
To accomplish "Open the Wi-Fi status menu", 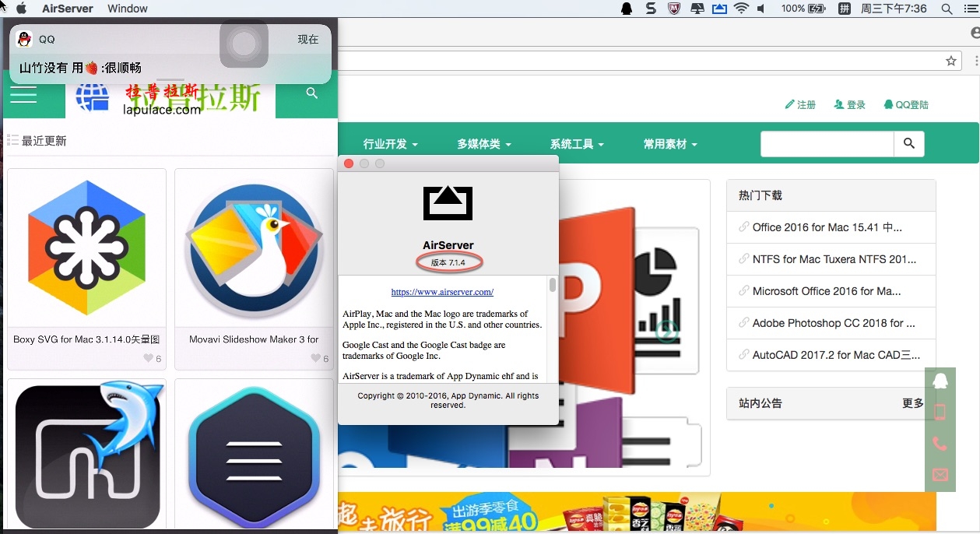I will point(741,9).
